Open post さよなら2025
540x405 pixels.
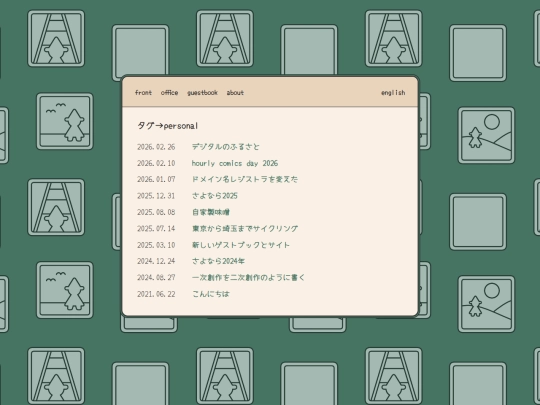click(215, 196)
